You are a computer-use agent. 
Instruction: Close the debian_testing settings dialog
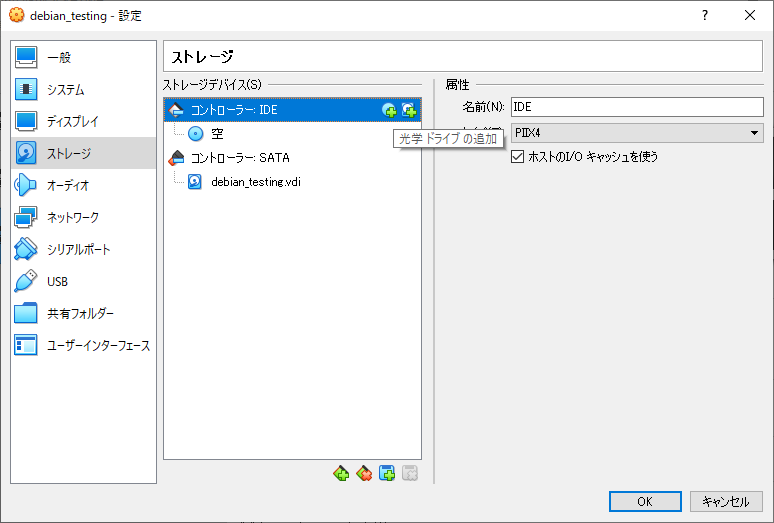(750, 16)
